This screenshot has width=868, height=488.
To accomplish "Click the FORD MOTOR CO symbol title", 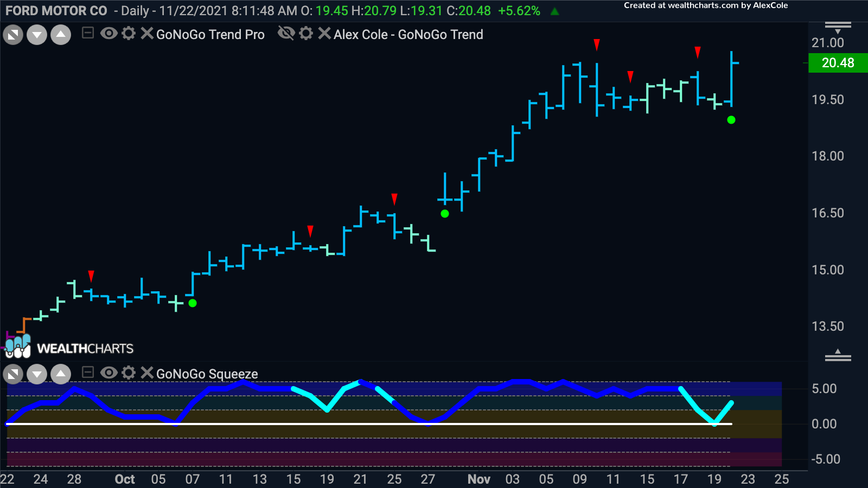I will [56, 11].
